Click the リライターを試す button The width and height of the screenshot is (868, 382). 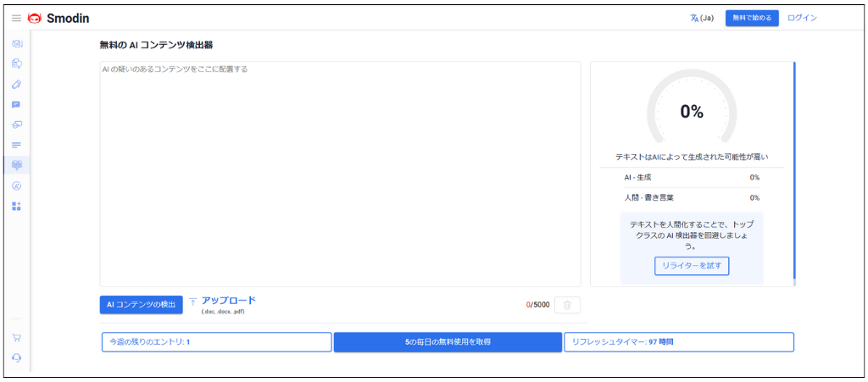coord(692,266)
